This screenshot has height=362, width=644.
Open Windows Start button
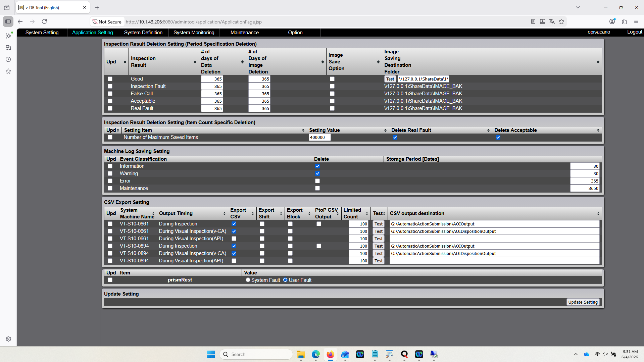coord(211,354)
